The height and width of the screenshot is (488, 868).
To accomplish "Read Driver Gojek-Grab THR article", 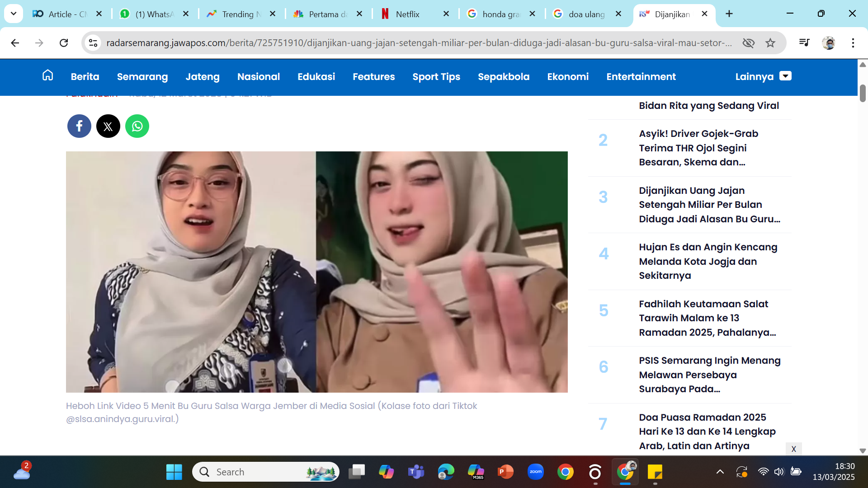I will tap(698, 148).
